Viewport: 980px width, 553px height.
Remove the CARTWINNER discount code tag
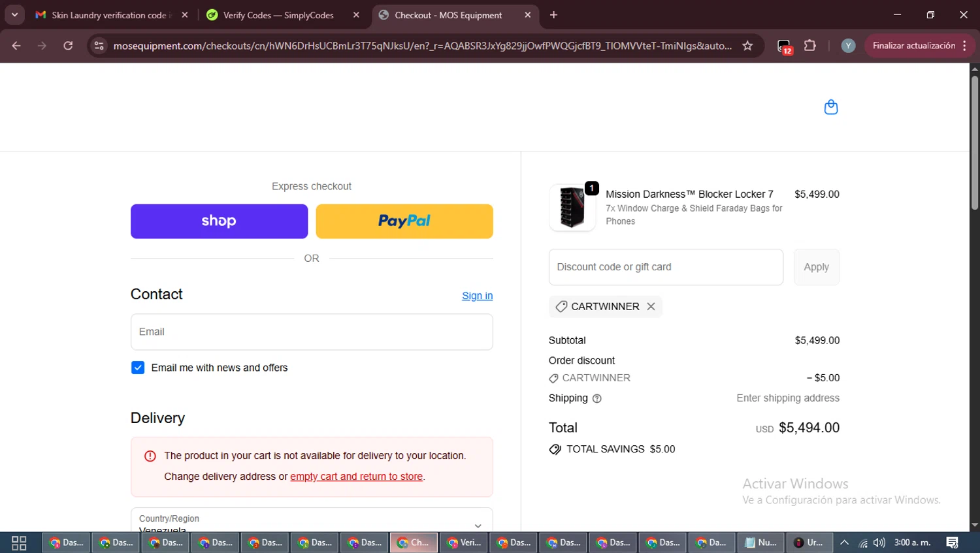pos(651,306)
